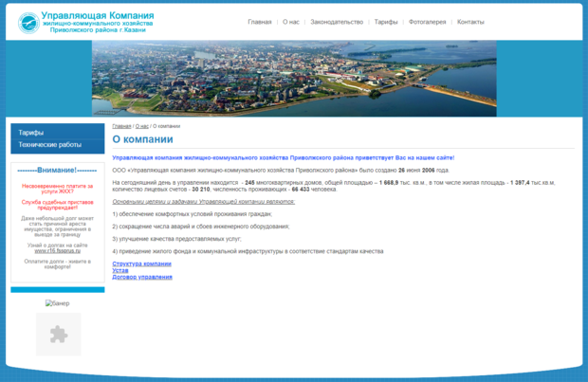Image resolution: width=588 pixels, height=382 pixels.
Task: Select Тарифы in the top navigation
Action: pyautogui.click(x=386, y=21)
